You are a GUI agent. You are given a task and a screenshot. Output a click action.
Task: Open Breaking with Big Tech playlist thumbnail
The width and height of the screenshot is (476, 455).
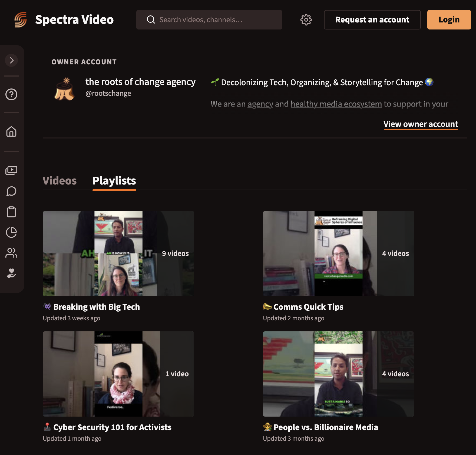(x=118, y=253)
